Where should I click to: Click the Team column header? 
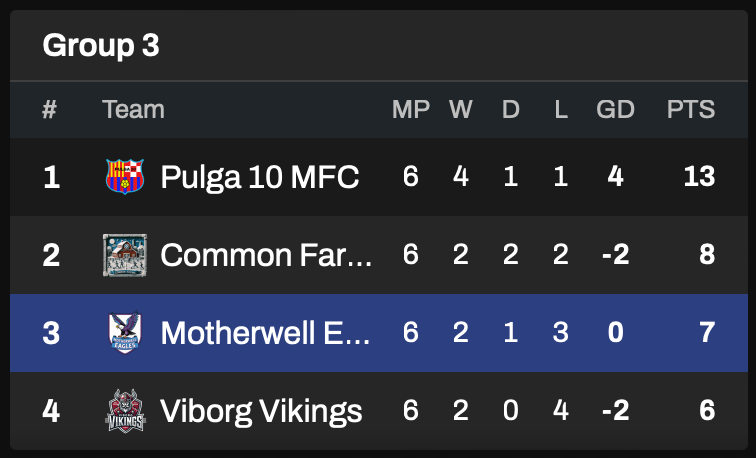(133, 109)
